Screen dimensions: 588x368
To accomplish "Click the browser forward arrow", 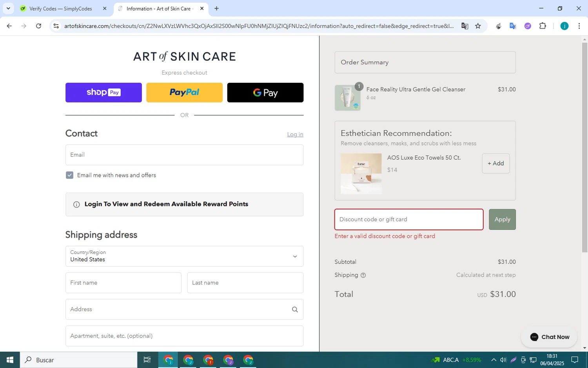I will click(24, 26).
